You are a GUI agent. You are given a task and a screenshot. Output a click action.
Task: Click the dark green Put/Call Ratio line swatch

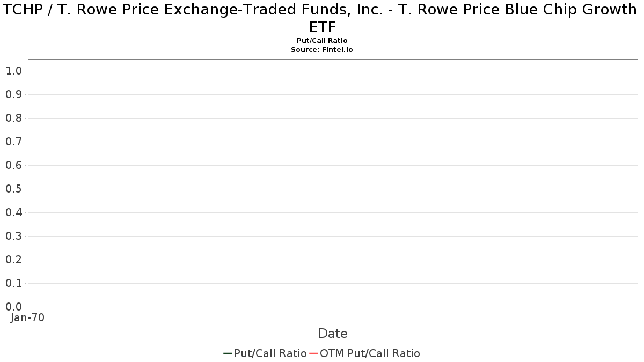228,353
